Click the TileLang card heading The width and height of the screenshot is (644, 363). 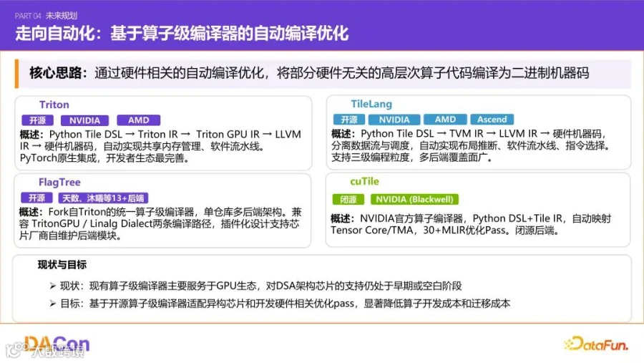point(371,104)
